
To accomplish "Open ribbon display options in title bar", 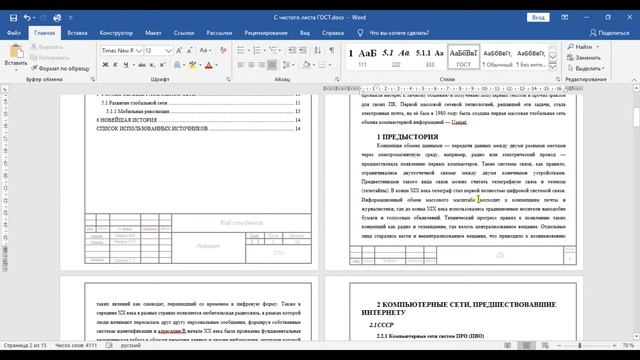I will [x=564, y=18].
